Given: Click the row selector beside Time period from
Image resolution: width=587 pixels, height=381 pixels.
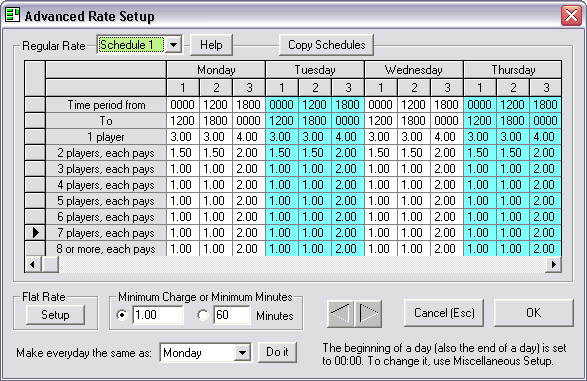Looking at the screenshot, I should (x=35, y=105).
